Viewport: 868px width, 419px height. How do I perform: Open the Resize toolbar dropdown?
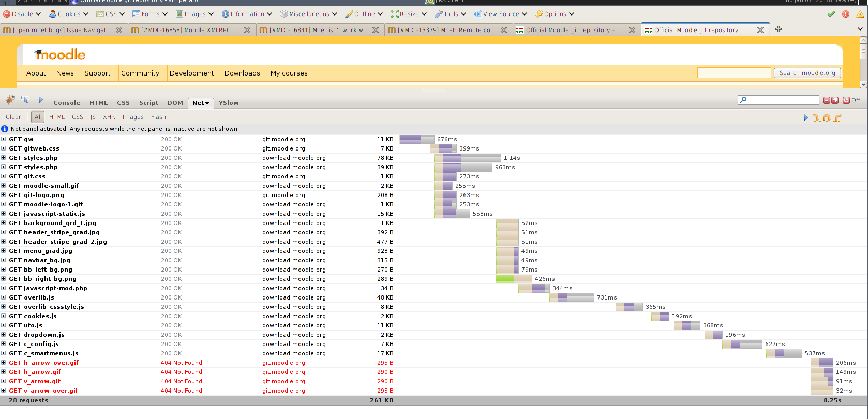[409, 14]
